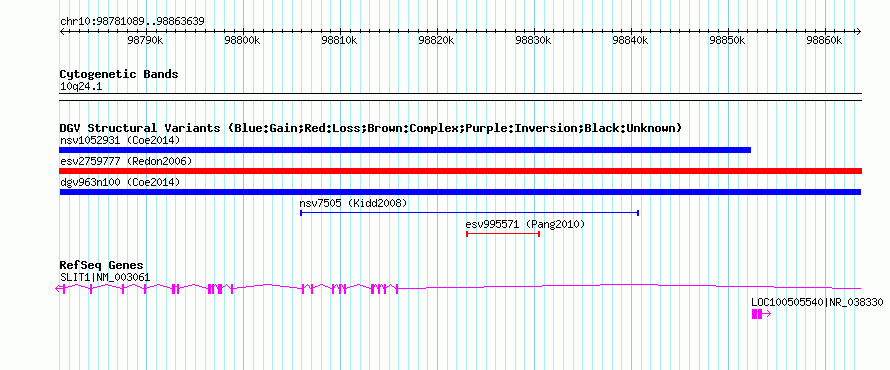Click the nsv1052931 blue gain variant bar
The width and height of the screenshot is (890, 370).
pyautogui.click(x=405, y=150)
